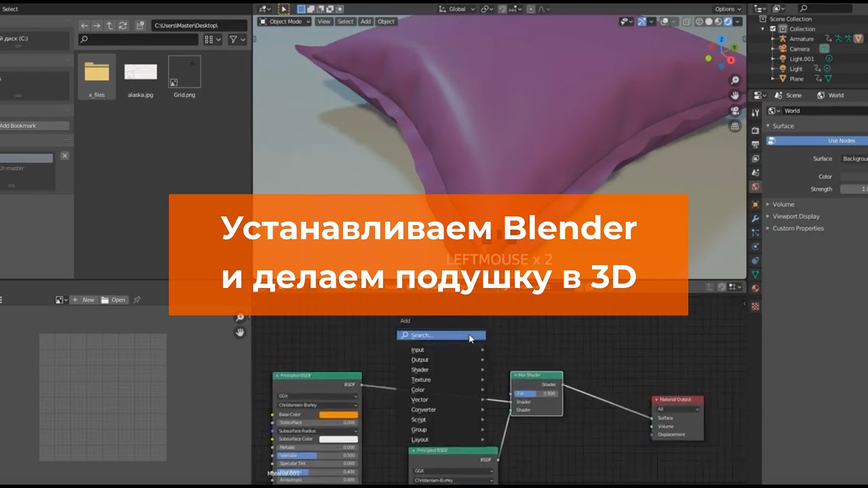This screenshot has height=488, width=868.
Task: Open Global transform orientation dropdown
Action: (x=456, y=9)
